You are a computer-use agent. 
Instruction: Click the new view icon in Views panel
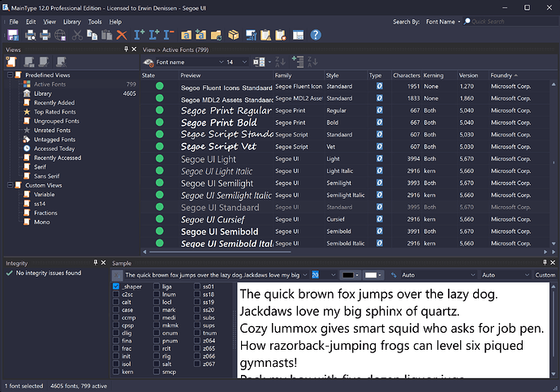13,62
